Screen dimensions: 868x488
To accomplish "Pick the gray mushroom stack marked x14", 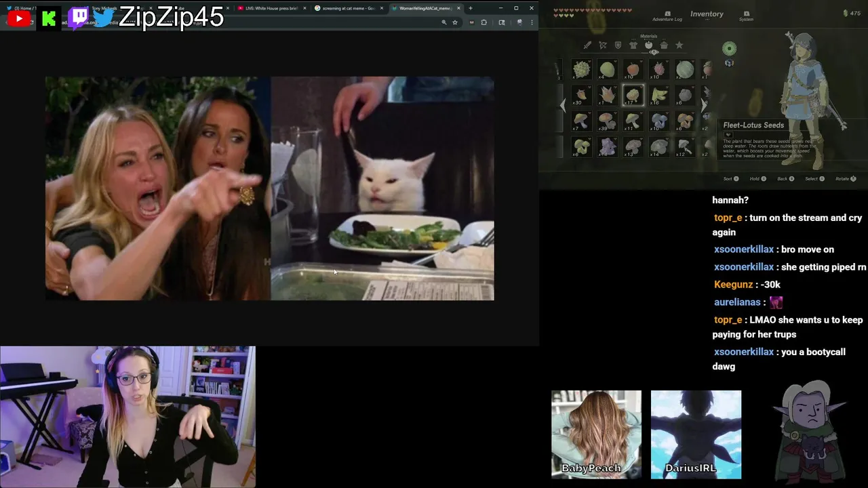I will click(x=658, y=147).
